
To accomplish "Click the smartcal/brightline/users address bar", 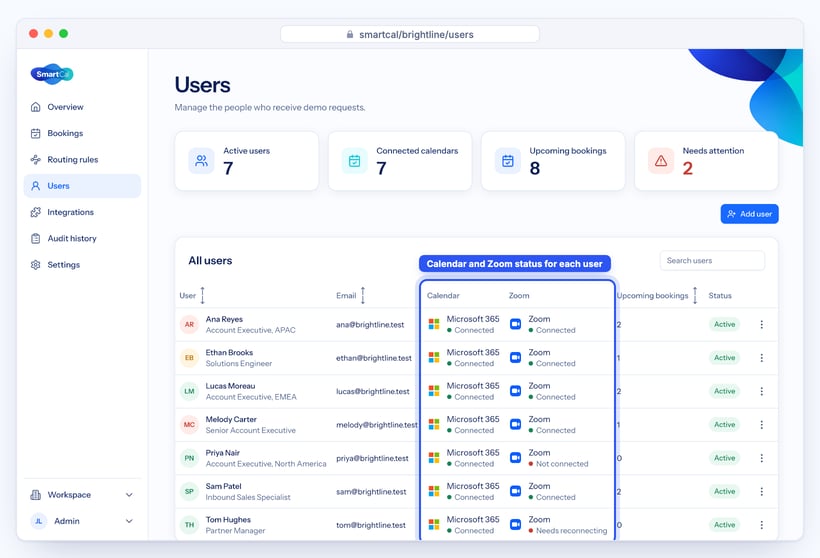I will click(410, 34).
